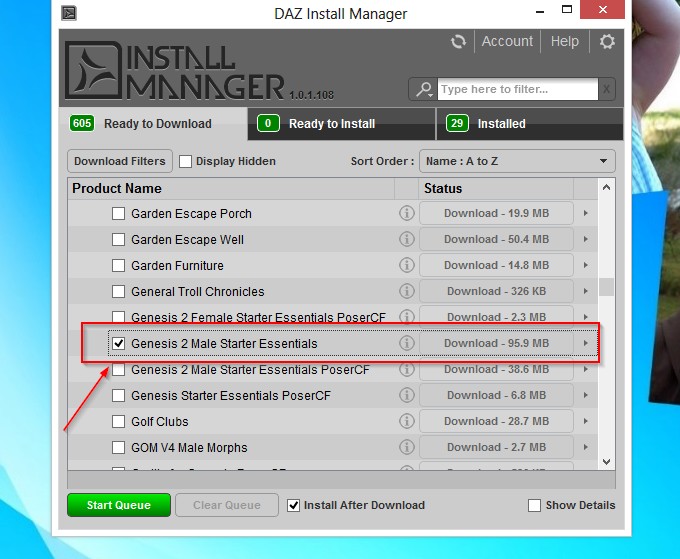
Task: Click Start Queue button
Action: [119, 505]
